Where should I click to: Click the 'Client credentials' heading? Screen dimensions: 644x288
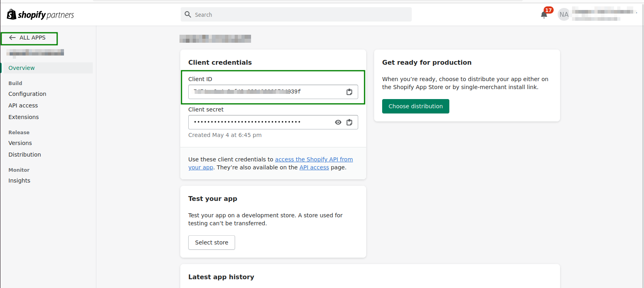[220, 62]
